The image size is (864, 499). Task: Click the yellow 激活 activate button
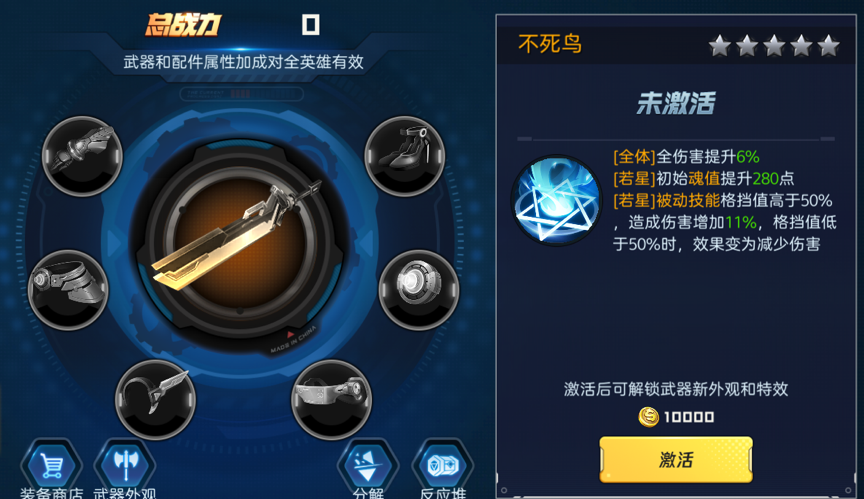pyautogui.click(x=676, y=459)
